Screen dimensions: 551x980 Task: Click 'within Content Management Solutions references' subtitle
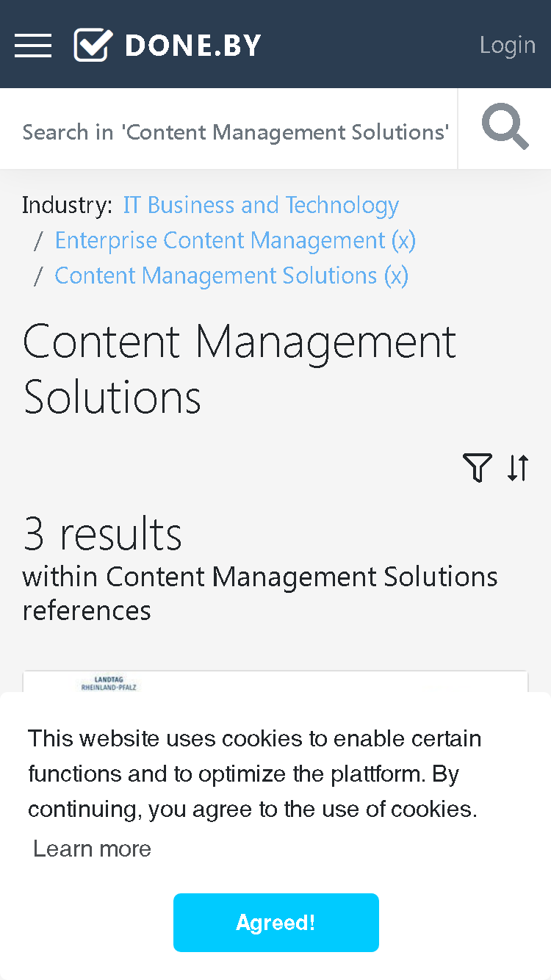click(260, 594)
